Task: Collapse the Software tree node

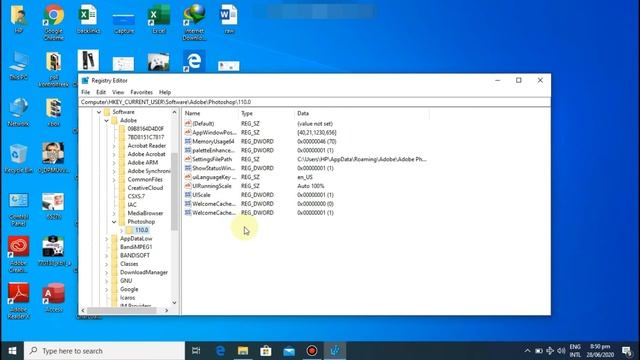Action: coord(99,112)
